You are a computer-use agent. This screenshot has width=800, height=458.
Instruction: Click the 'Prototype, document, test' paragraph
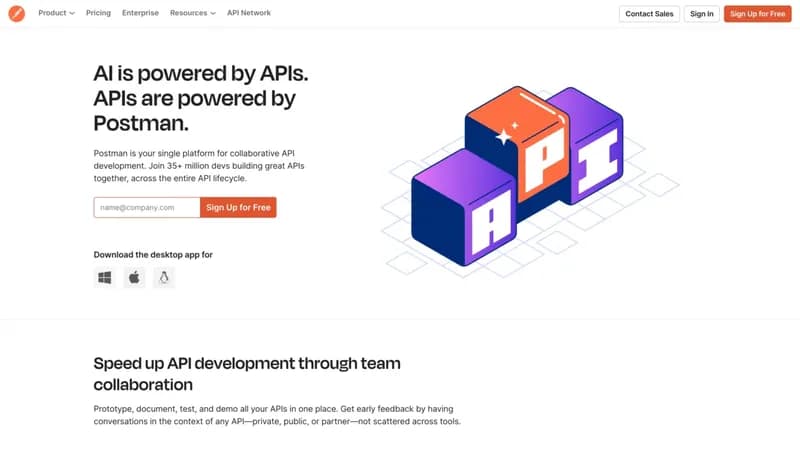pyautogui.click(x=277, y=415)
